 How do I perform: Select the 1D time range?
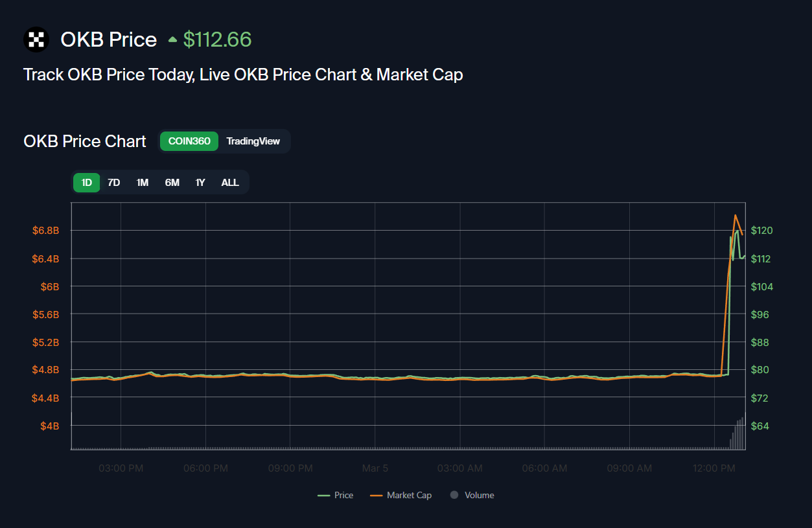[x=86, y=183]
